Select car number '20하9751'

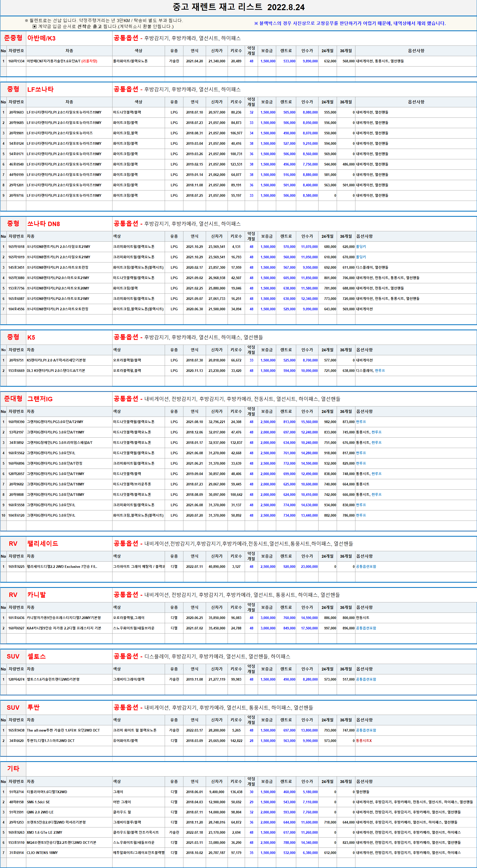(16, 360)
